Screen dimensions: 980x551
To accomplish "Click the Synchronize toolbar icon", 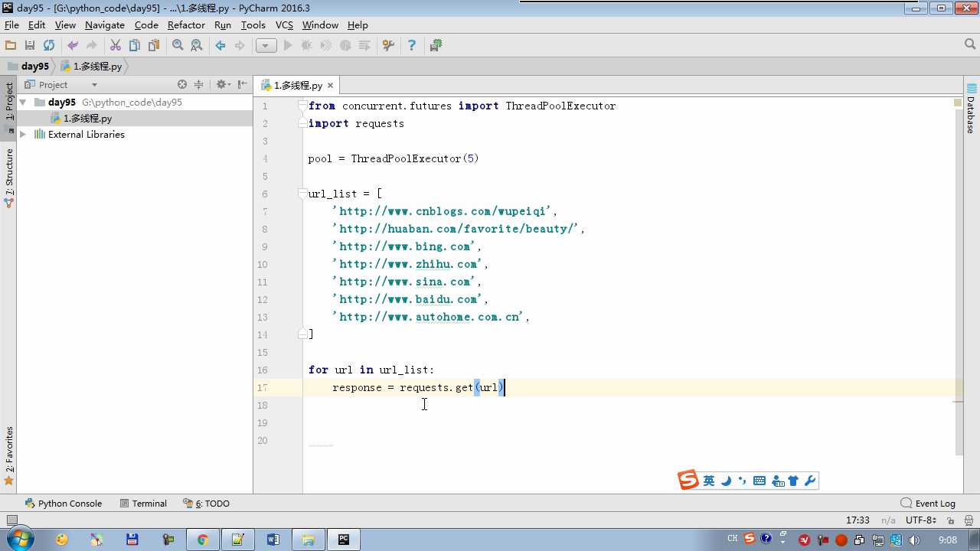I will click(x=49, y=46).
